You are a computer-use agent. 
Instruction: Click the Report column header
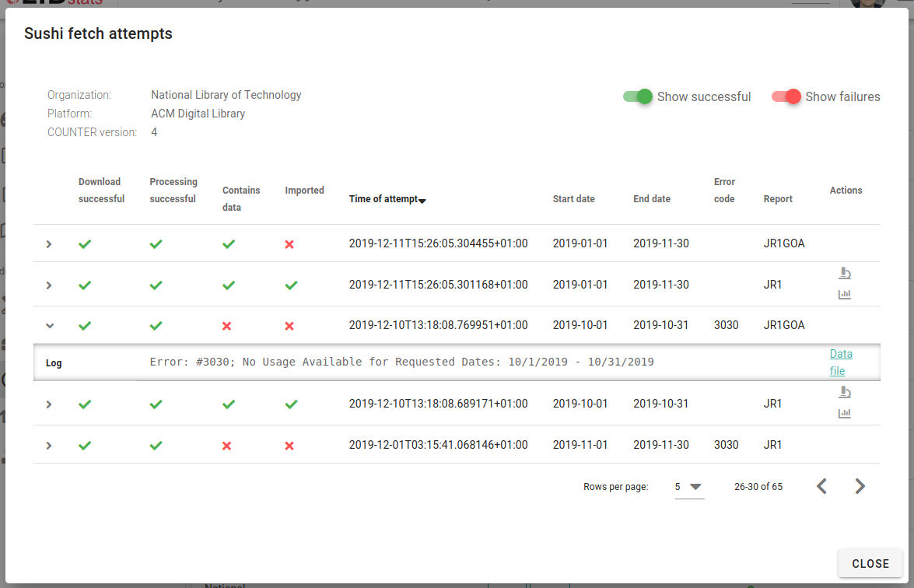pos(778,199)
